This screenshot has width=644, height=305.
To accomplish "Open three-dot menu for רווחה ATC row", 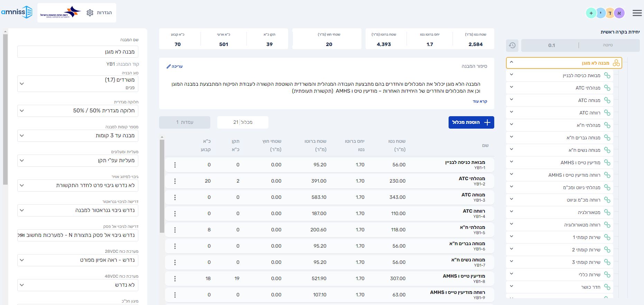I will point(175,214).
